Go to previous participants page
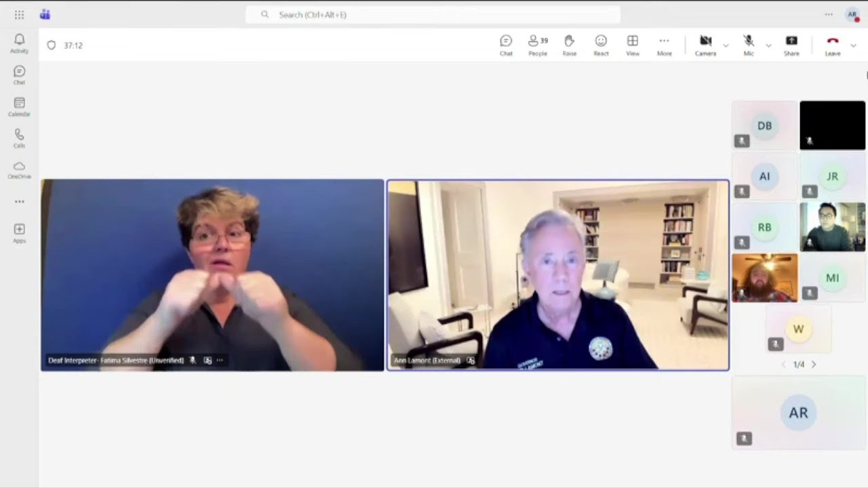The height and width of the screenshot is (488, 868). click(784, 365)
